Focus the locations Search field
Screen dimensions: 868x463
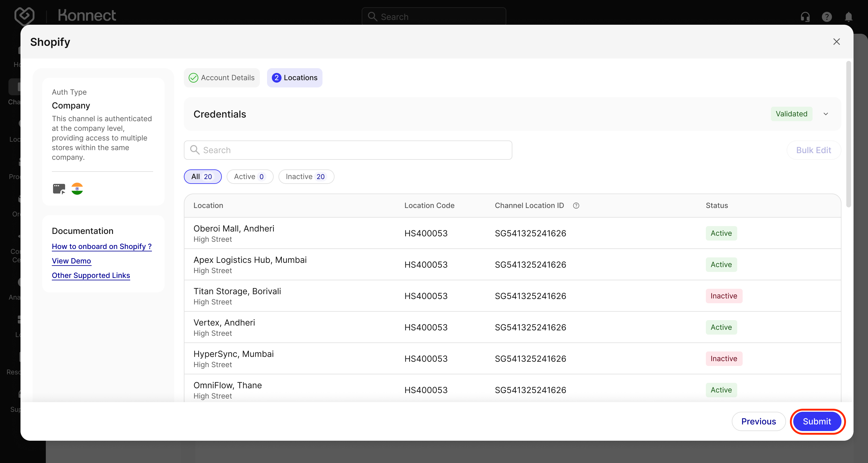[x=348, y=150]
